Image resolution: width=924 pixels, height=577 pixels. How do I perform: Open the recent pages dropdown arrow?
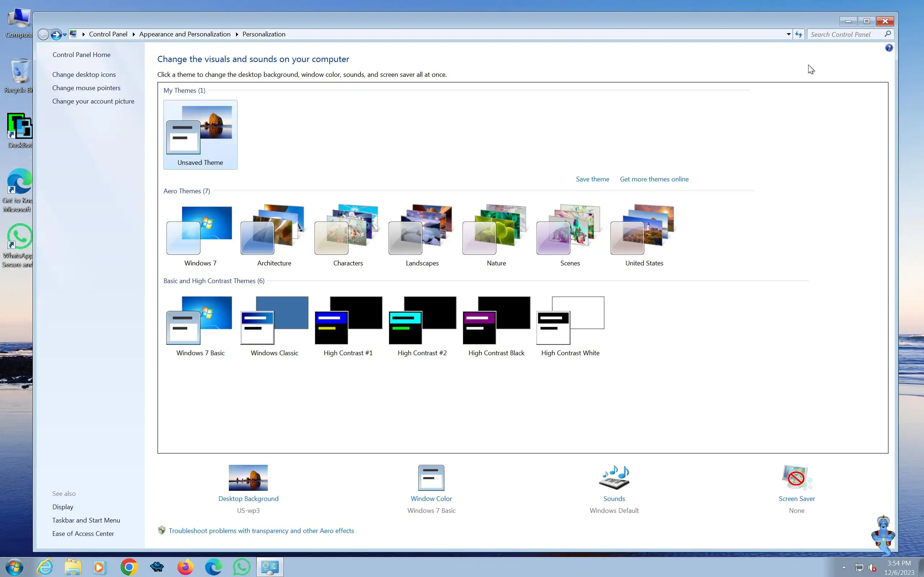coord(65,35)
